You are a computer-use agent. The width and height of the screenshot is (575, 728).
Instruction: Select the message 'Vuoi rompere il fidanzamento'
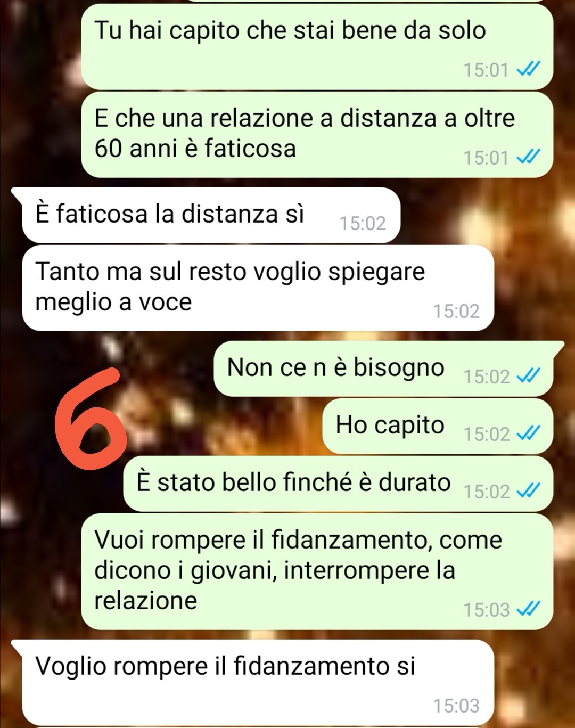tap(317, 571)
